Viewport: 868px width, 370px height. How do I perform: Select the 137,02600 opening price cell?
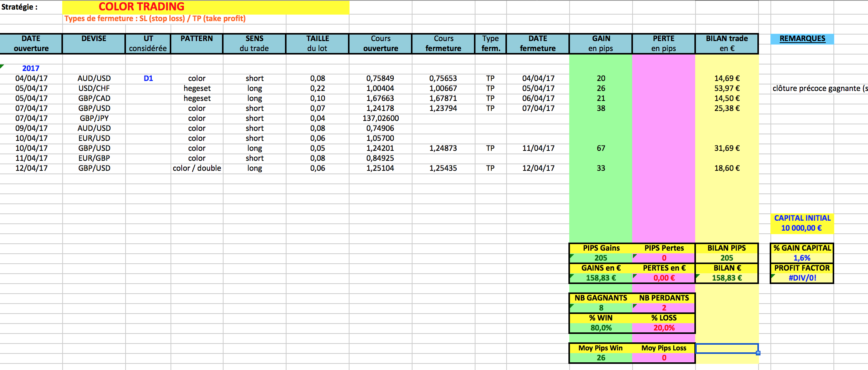[381, 118]
